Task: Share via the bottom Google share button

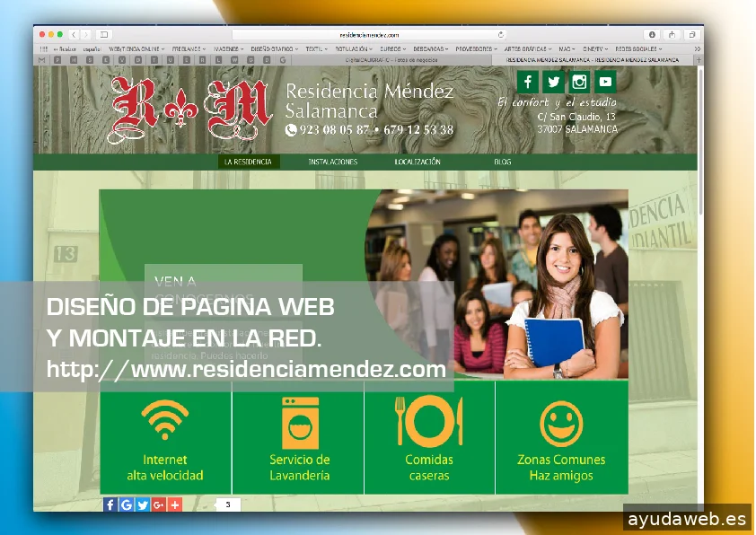Action: coord(127,504)
